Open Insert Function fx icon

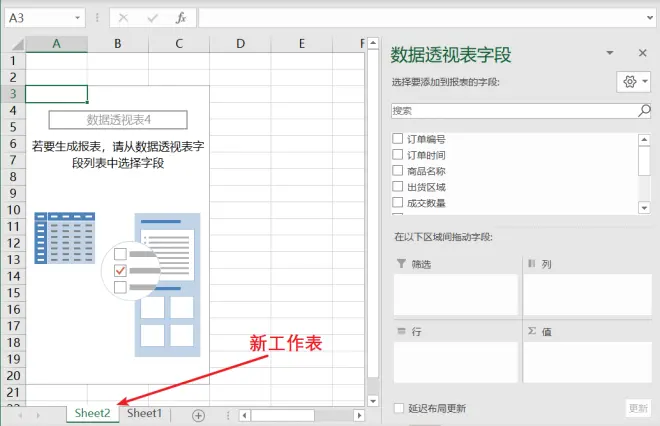(x=181, y=18)
